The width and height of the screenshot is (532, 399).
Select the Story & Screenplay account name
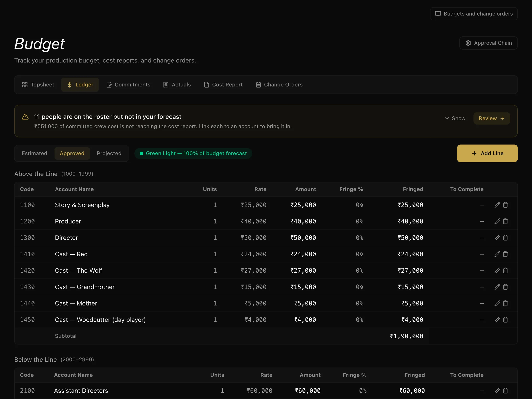pyautogui.click(x=82, y=205)
